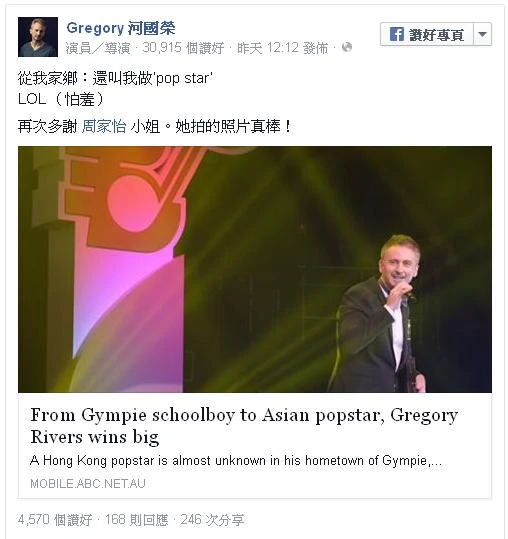View the 246 次分享 shares

[x=212, y=520]
